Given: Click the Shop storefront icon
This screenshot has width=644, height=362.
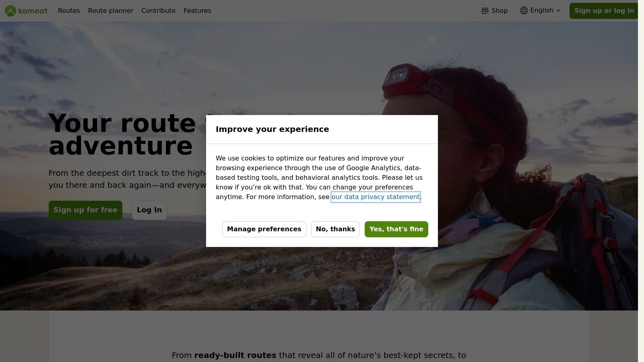Looking at the screenshot, I should 485,11.
